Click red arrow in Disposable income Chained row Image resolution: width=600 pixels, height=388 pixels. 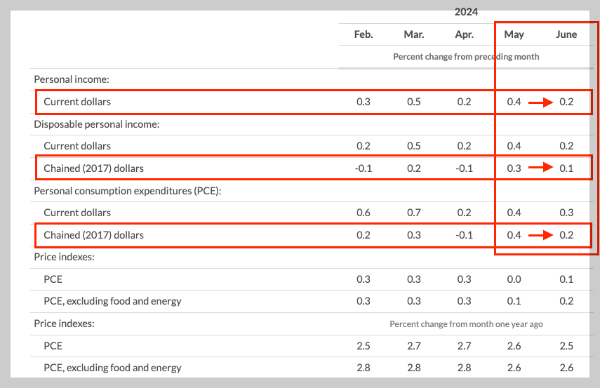pos(540,167)
